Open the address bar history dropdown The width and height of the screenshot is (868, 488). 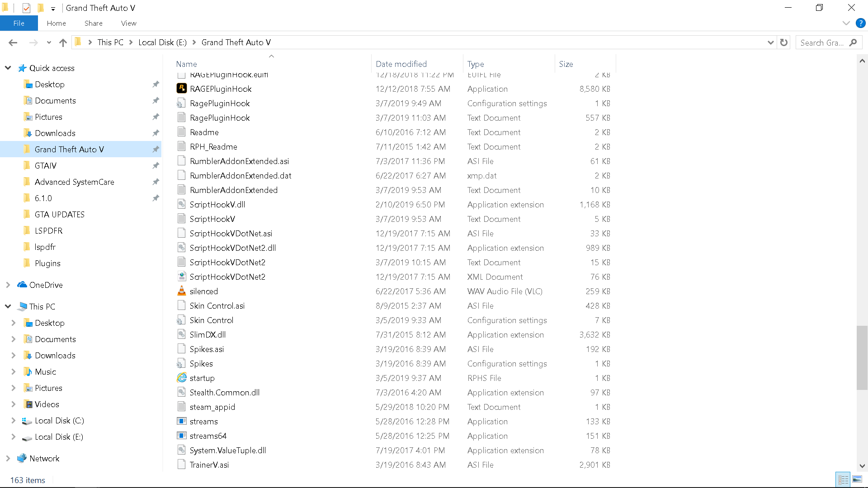click(x=770, y=42)
